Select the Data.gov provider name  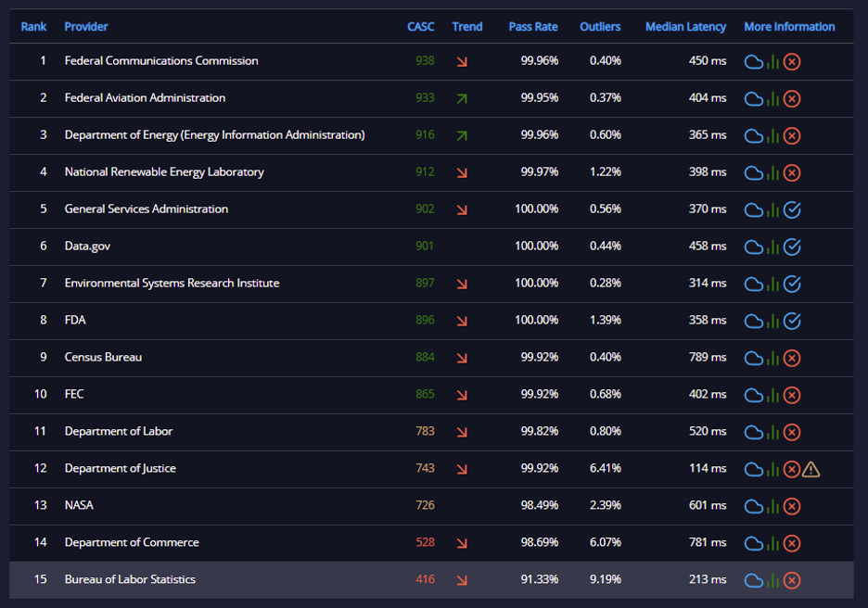pyautogui.click(x=87, y=247)
